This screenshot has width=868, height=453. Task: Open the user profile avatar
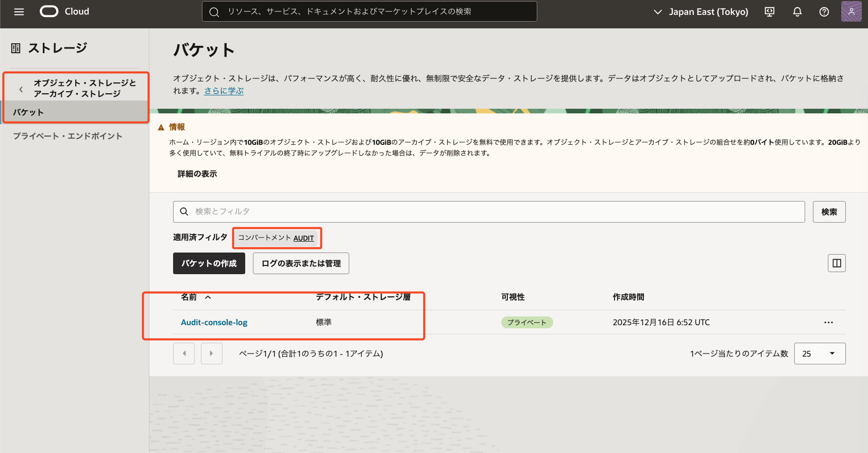[x=851, y=11]
